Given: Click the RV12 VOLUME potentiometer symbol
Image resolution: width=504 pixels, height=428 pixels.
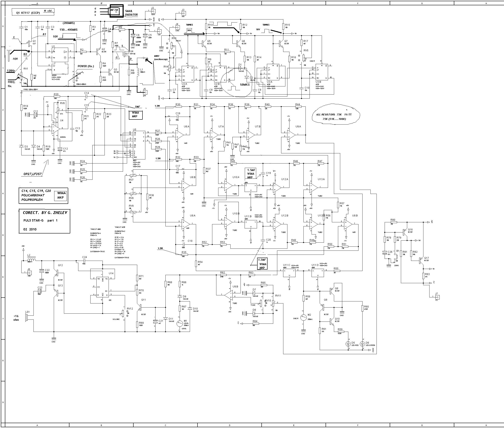Looking at the screenshot, I should pos(123,313).
